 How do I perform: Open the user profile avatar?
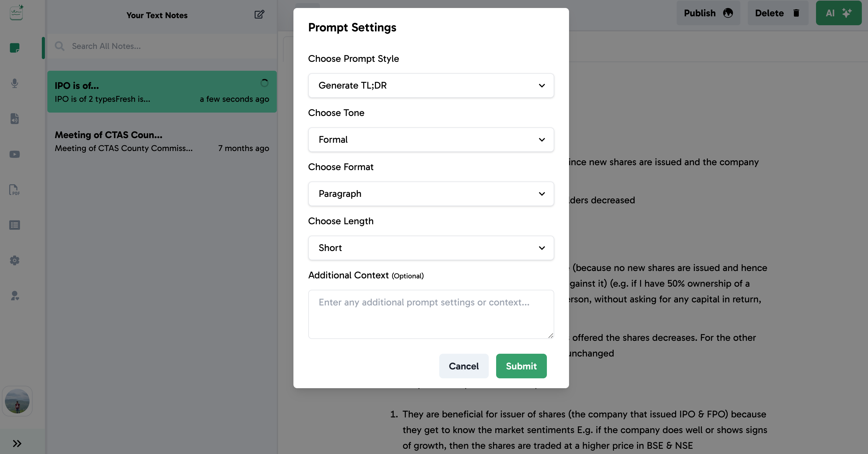point(17,401)
